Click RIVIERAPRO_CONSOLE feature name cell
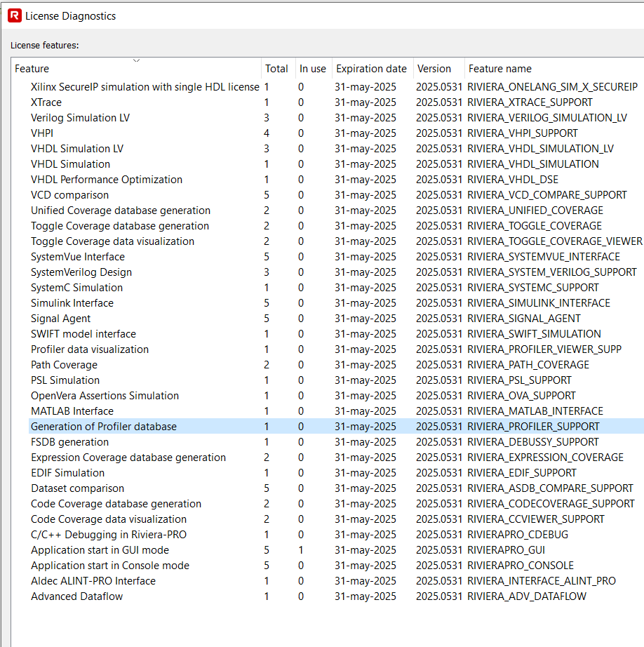644x647 pixels. pyautogui.click(x=521, y=566)
